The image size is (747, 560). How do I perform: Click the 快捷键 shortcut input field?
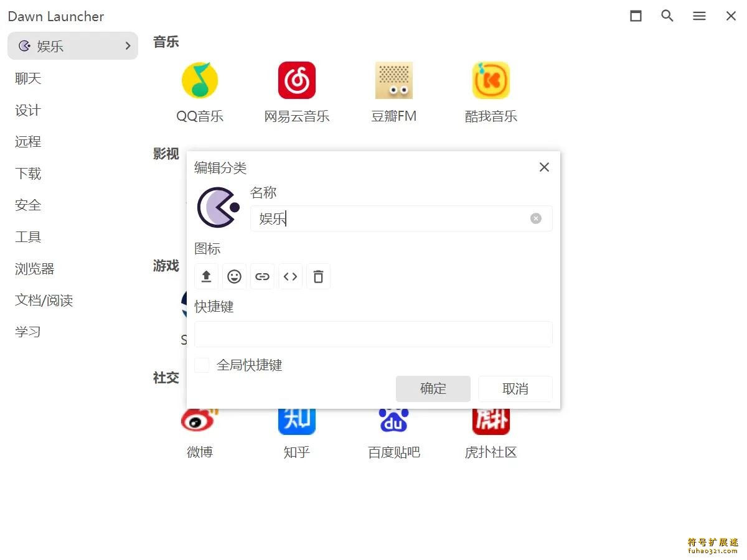(373, 334)
